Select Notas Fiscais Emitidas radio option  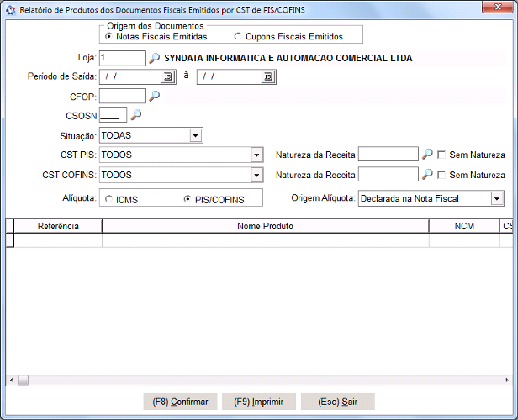pos(109,37)
